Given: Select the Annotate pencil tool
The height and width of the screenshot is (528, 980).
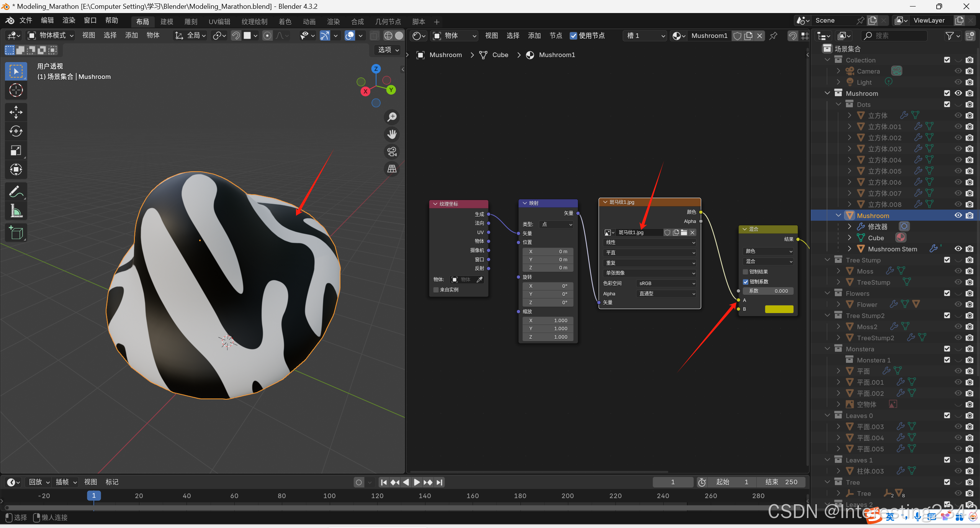Looking at the screenshot, I should pos(16,192).
